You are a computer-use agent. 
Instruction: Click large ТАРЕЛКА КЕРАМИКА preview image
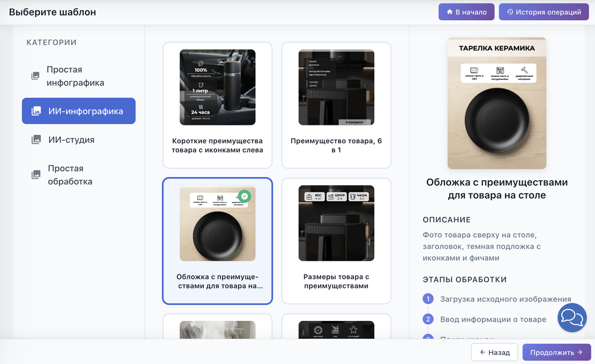pos(497,103)
